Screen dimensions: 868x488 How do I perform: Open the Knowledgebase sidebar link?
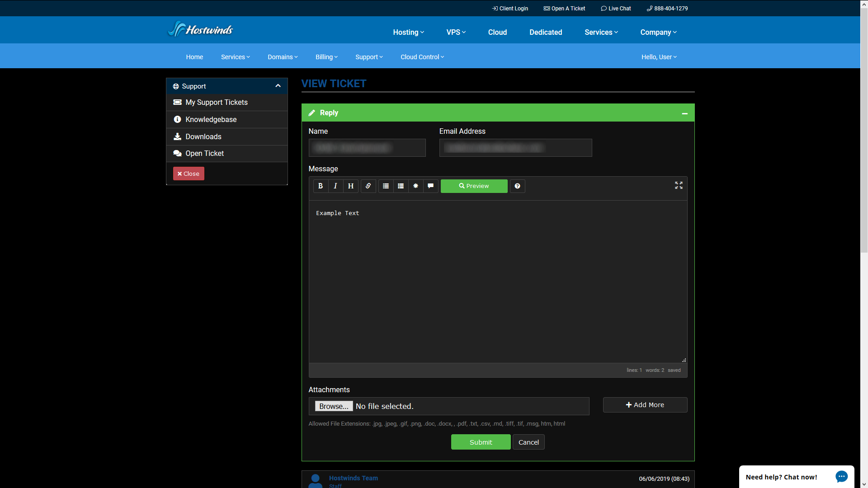[x=227, y=120]
